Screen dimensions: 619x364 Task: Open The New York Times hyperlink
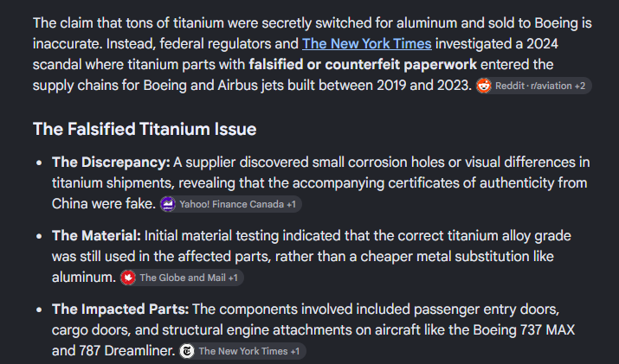[x=367, y=44]
